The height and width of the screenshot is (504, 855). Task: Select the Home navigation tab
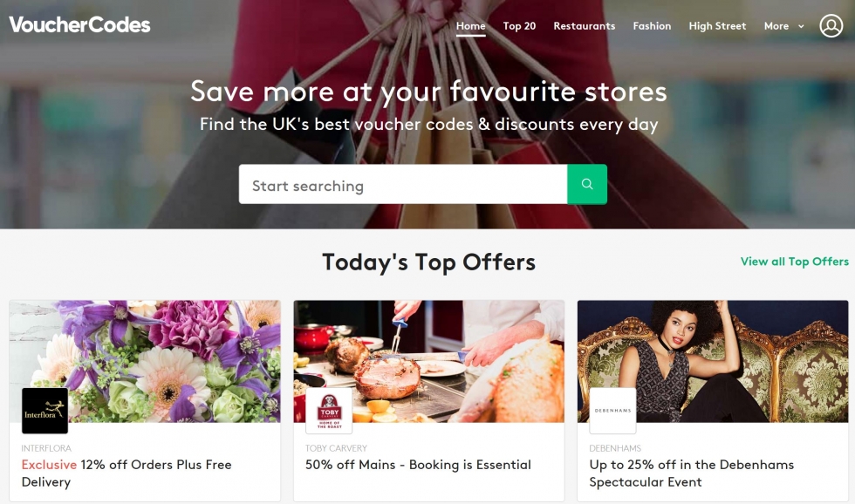pyautogui.click(x=470, y=25)
